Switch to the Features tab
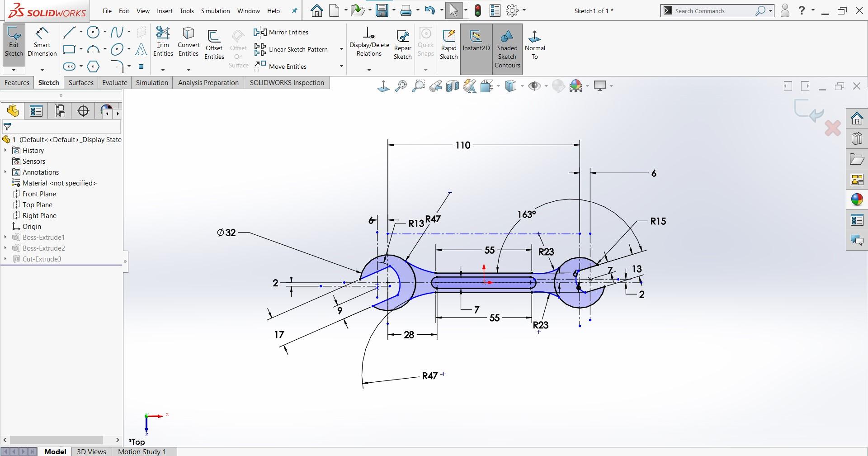This screenshot has width=868, height=456. [x=17, y=82]
